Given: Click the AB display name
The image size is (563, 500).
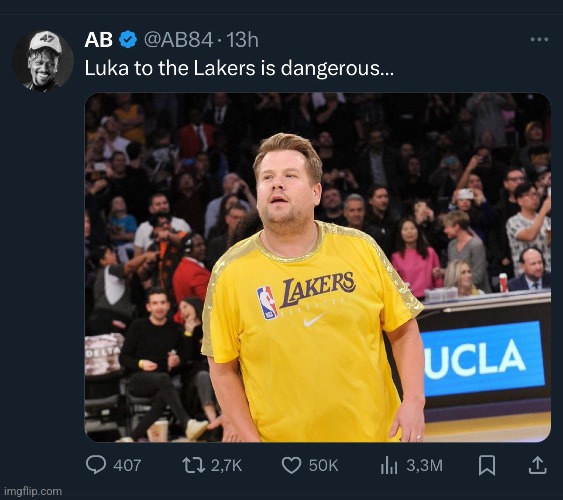Looking at the screenshot, I should pos(98,39).
